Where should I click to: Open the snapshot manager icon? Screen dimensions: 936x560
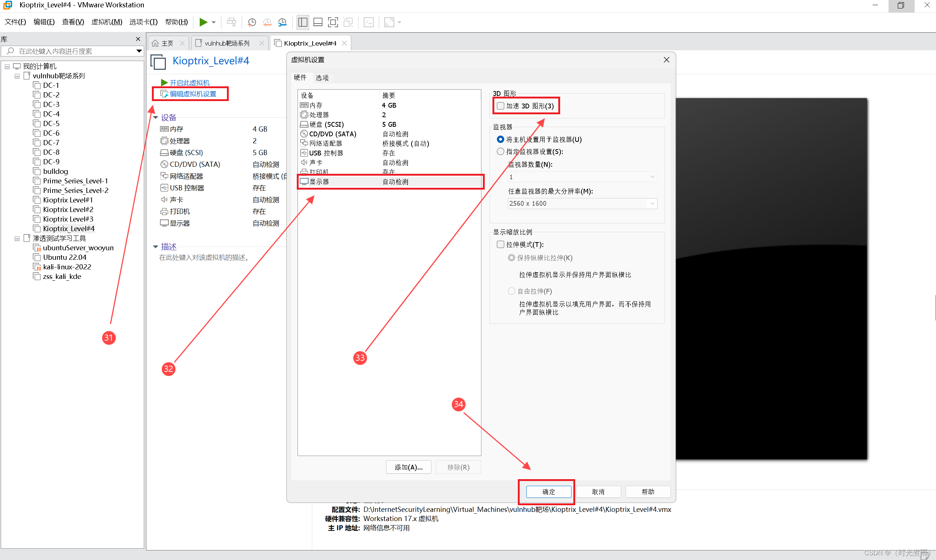282,22
